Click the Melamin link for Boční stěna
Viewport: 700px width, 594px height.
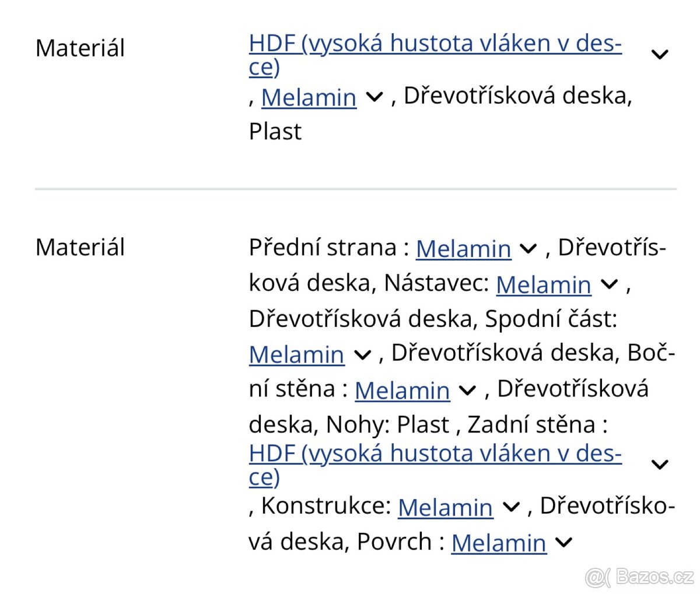click(x=402, y=391)
